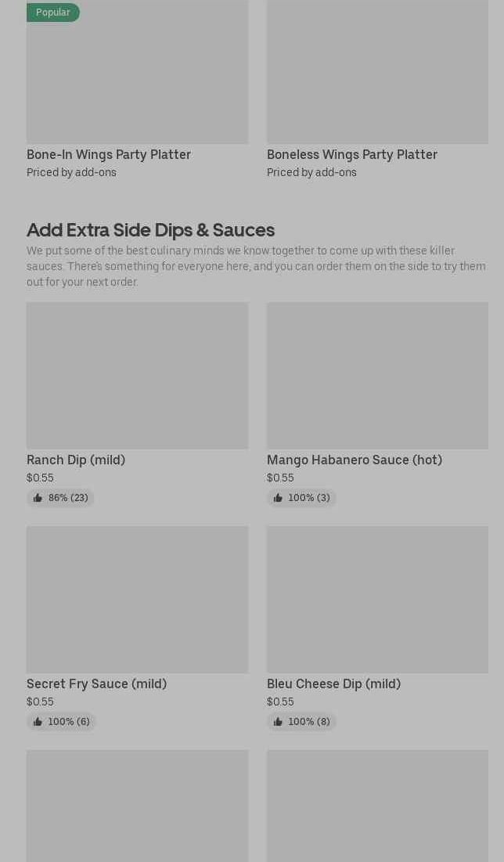Click the Boneless Wings Party Platter title
The width and height of the screenshot is (504, 862).
(x=352, y=154)
